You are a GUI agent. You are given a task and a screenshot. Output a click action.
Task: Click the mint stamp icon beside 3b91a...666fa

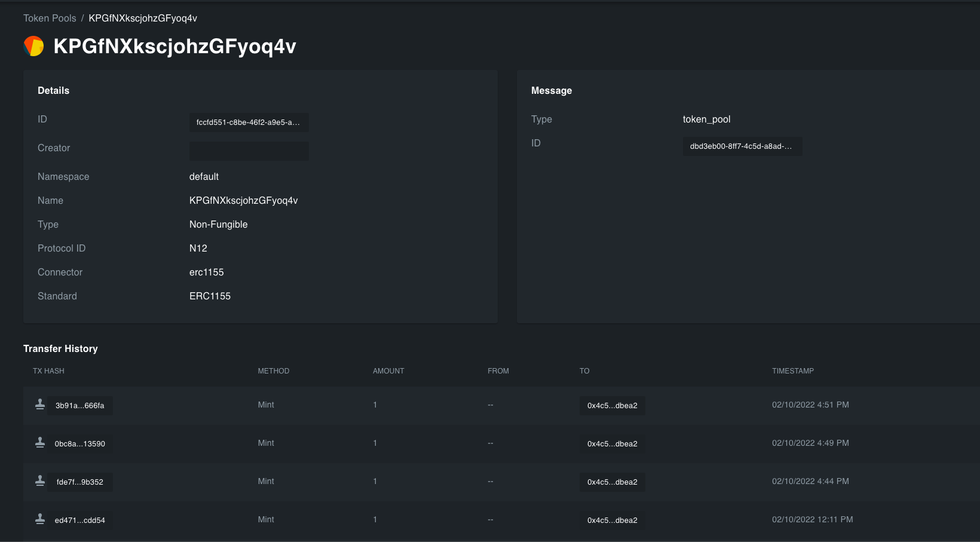point(39,403)
